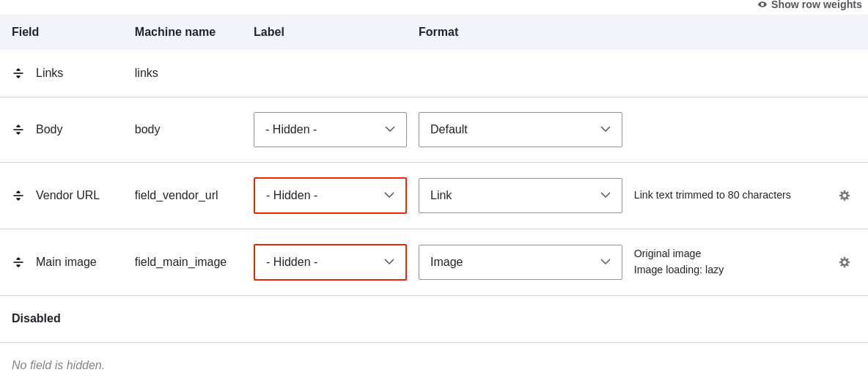
Task: Click the Body row drag handle
Action: pos(18,130)
